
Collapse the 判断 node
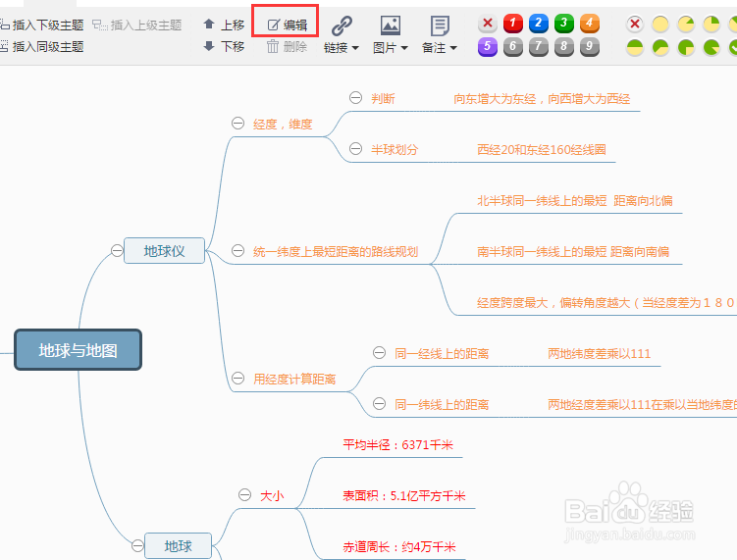coord(356,98)
